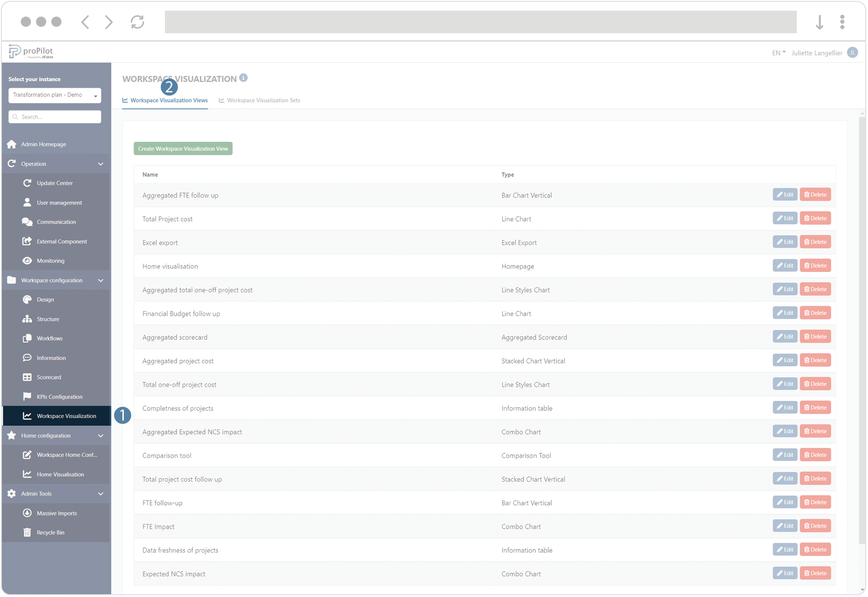This screenshot has width=868, height=597.
Task: Open KPIs Configuration
Action: [x=59, y=396]
